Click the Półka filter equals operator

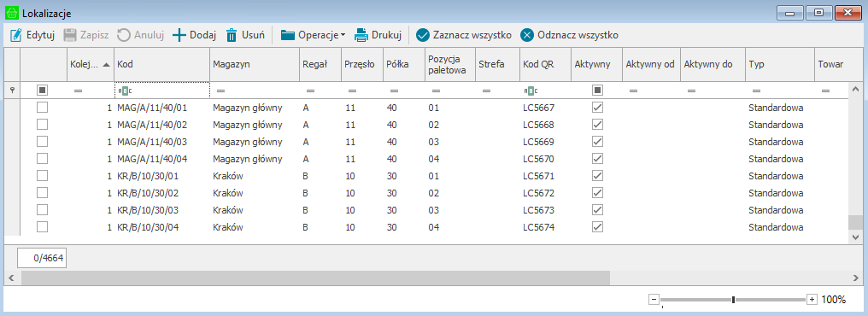point(394,91)
